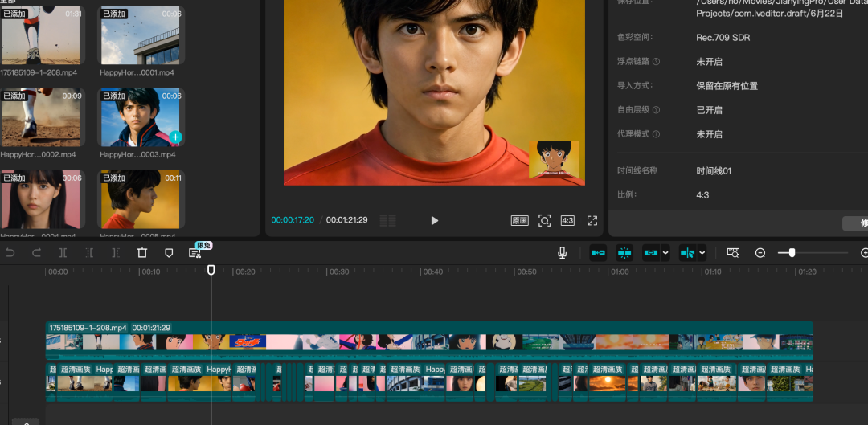
Task: Click current timecode 00:00:17:20
Action: pyautogui.click(x=293, y=220)
